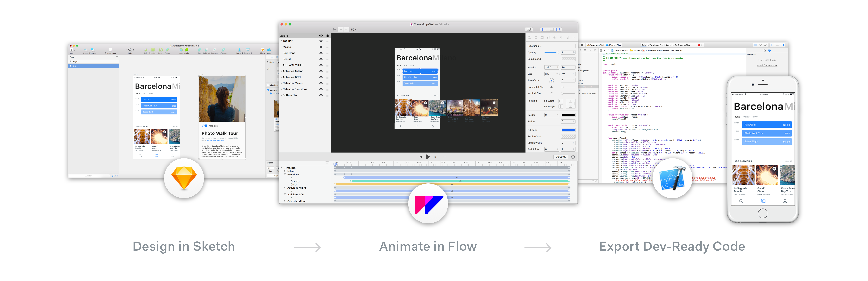Expand the Activities Milano layer group
This screenshot has height=281, width=868.
coord(281,71)
